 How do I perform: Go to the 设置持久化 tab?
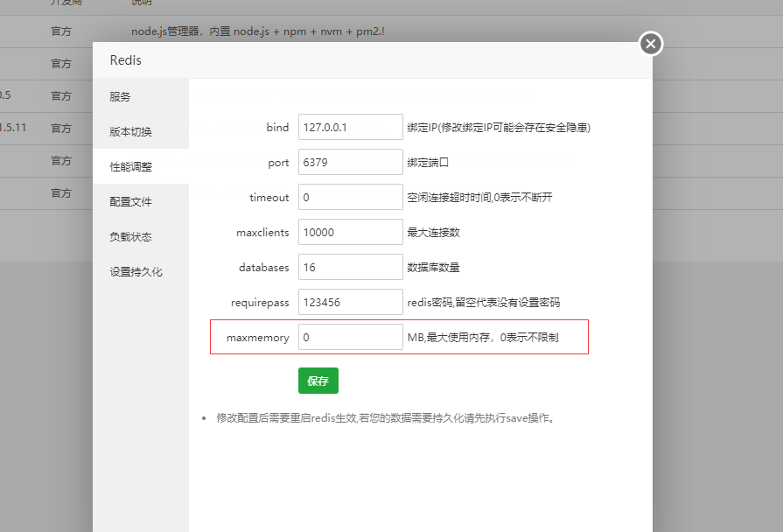(x=136, y=272)
